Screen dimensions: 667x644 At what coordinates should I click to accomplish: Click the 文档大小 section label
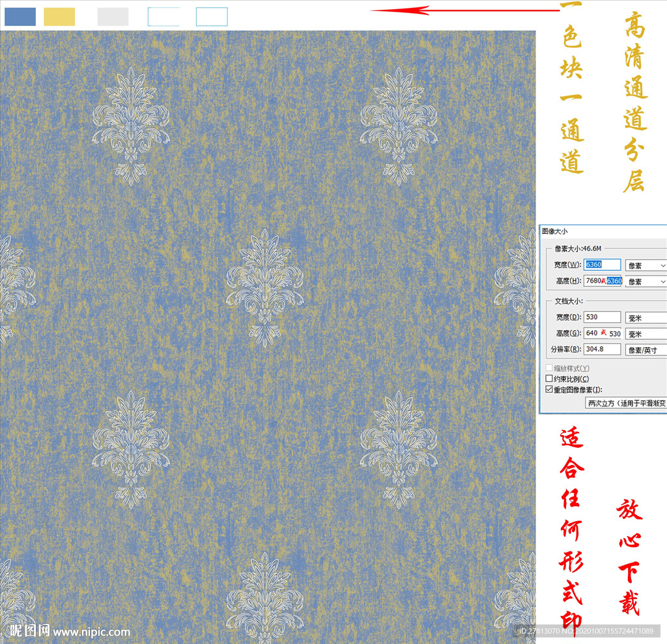coord(569,301)
